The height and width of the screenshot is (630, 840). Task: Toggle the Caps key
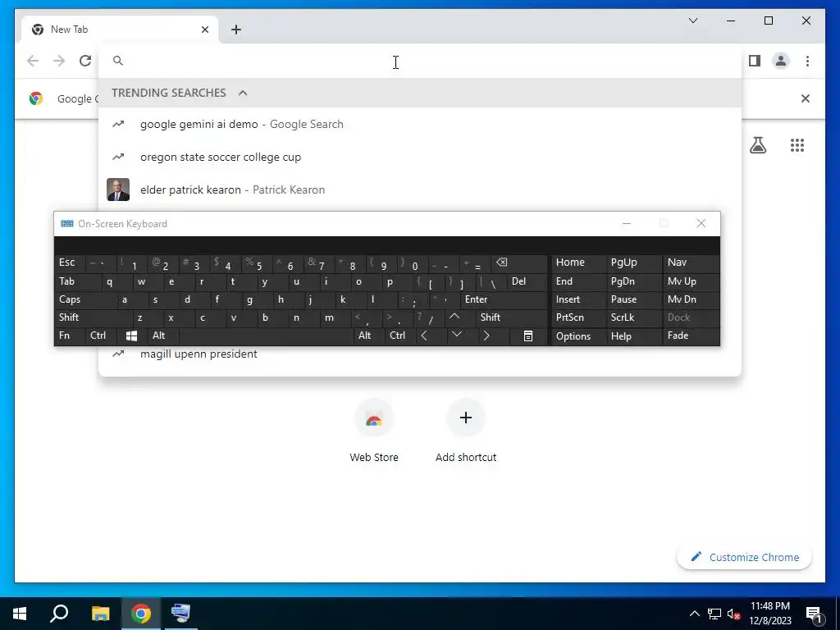[x=85, y=299]
